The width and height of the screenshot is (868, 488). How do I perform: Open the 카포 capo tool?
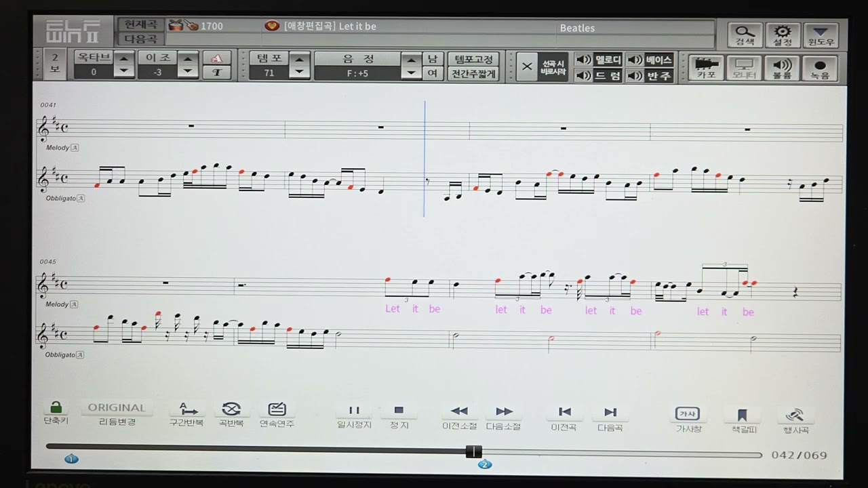tap(707, 68)
